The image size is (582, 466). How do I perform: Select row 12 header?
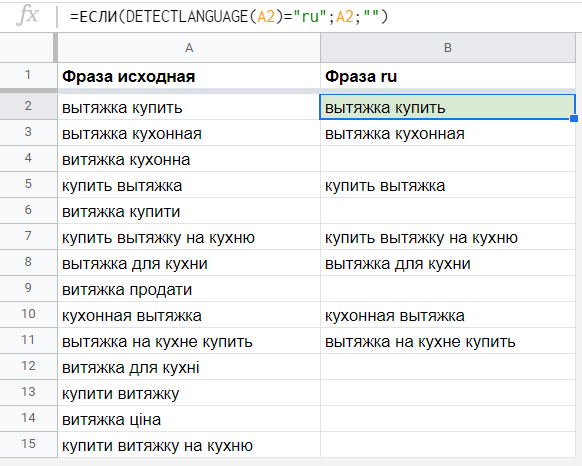click(28, 366)
